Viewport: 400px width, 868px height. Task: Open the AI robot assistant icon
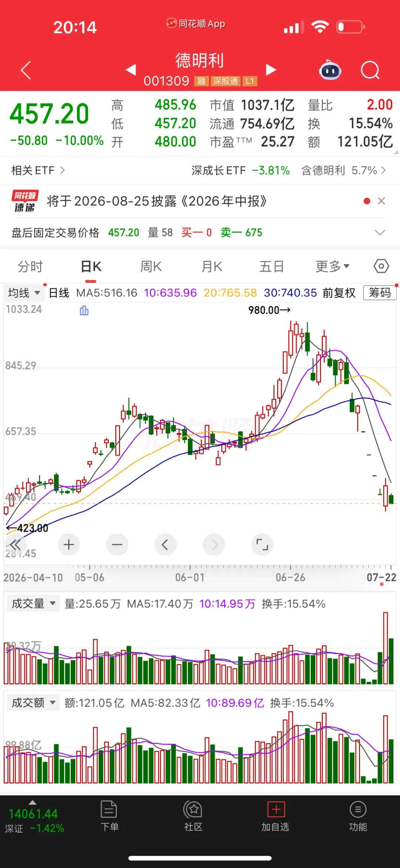(x=330, y=70)
